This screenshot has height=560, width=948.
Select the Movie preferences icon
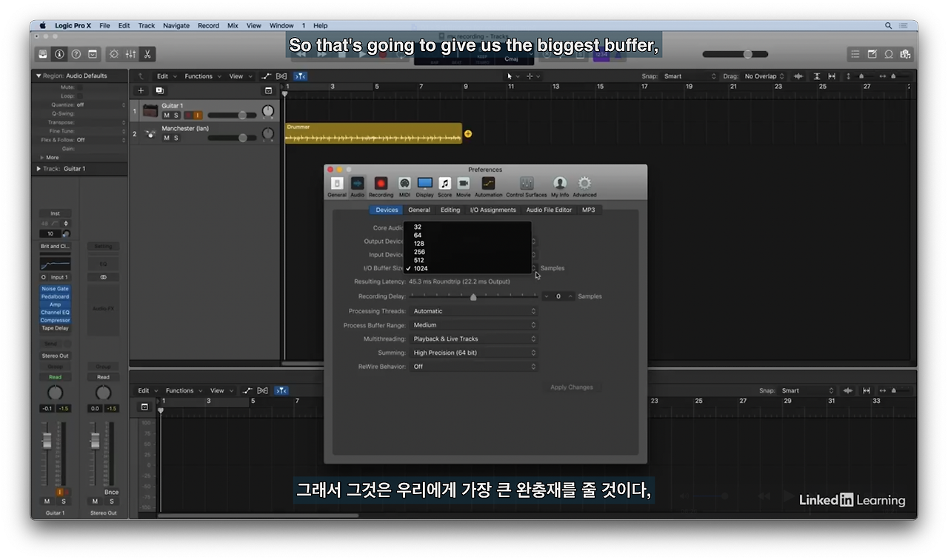463,187
